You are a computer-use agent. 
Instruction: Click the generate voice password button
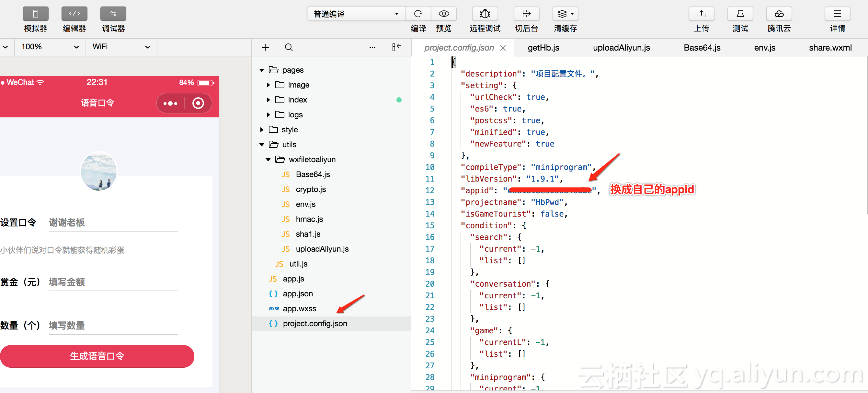(97, 356)
